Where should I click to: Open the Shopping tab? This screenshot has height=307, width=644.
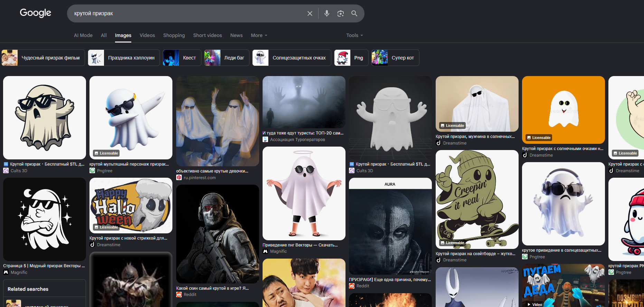[x=174, y=35]
